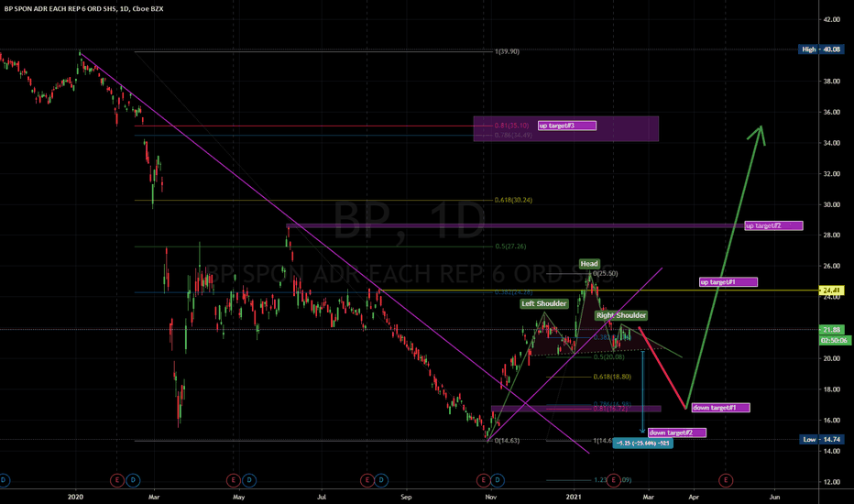Viewport: 854px width, 504px height.
Task: Select the Fibonacci label '0.5(27.26)'
Action: click(510, 247)
